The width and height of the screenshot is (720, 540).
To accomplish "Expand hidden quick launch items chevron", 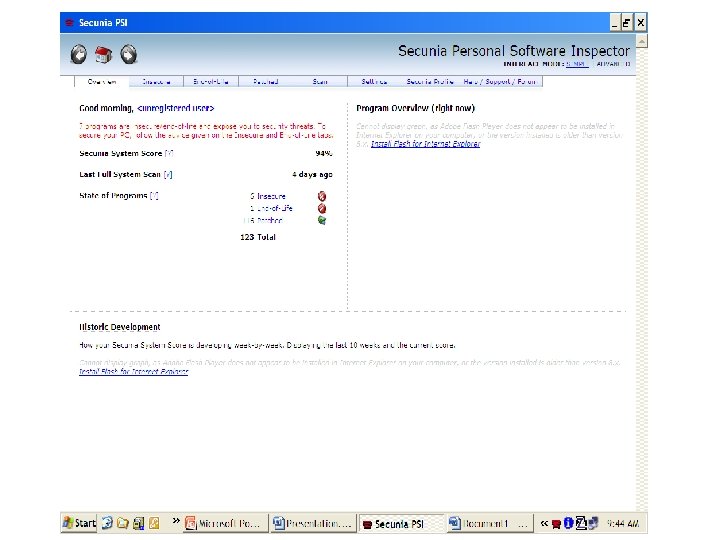I will pos(176,521).
